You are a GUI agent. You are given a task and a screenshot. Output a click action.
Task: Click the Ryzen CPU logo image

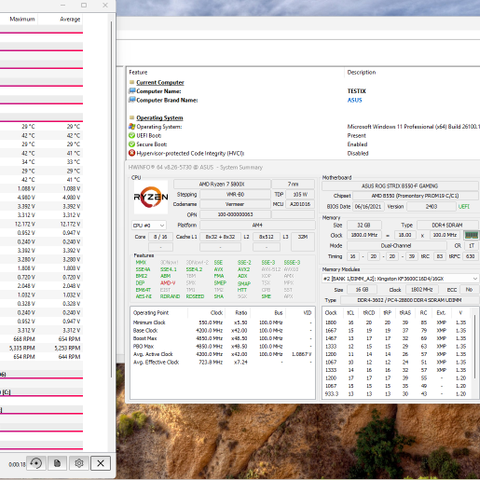(151, 197)
